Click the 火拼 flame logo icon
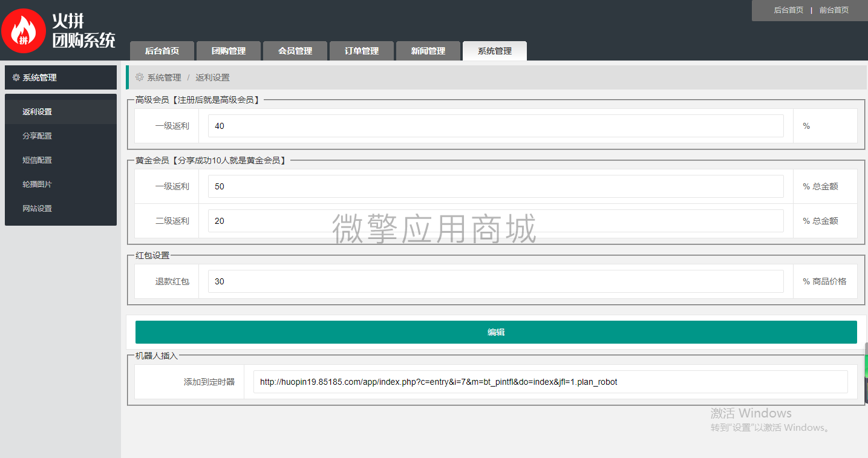The height and width of the screenshot is (458, 868). [24, 31]
